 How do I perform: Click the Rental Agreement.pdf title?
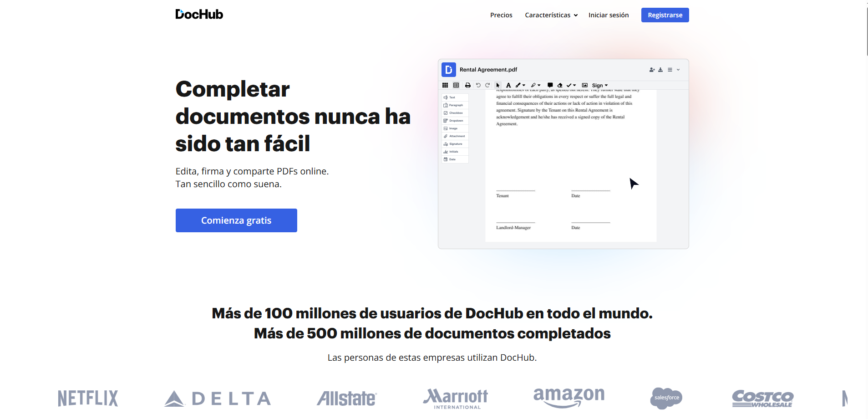(488, 70)
